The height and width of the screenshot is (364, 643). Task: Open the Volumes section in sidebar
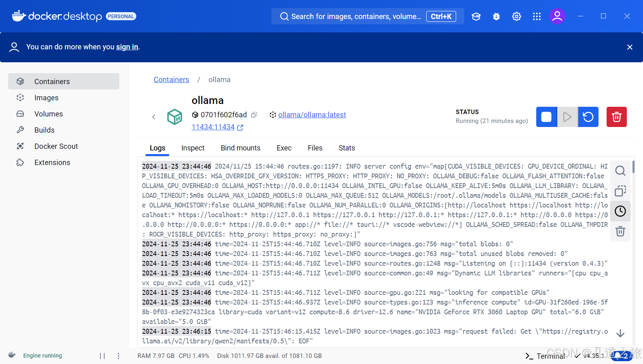point(63,114)
